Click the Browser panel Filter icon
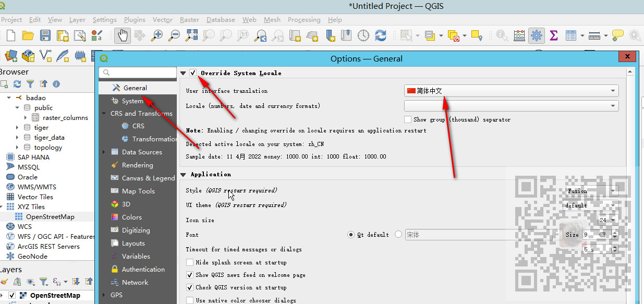The width and height of the screenshot is (644, 304). point(30,84)
